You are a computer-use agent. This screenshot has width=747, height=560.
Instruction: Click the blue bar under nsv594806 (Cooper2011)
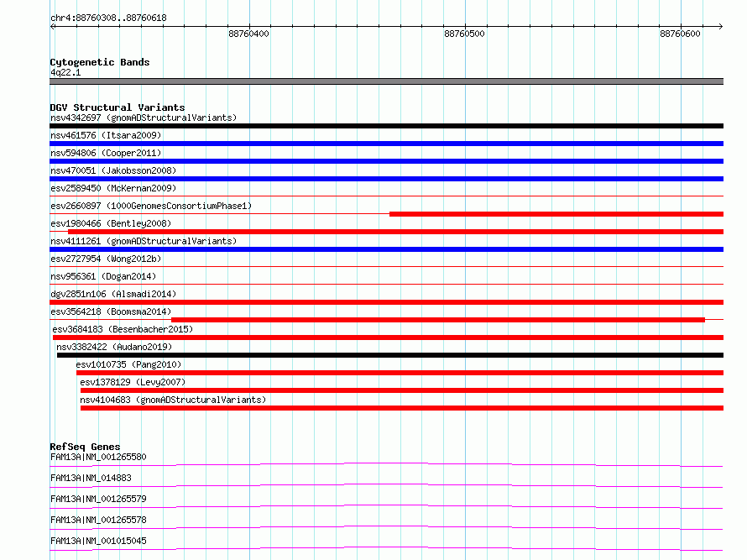(386, 161)
